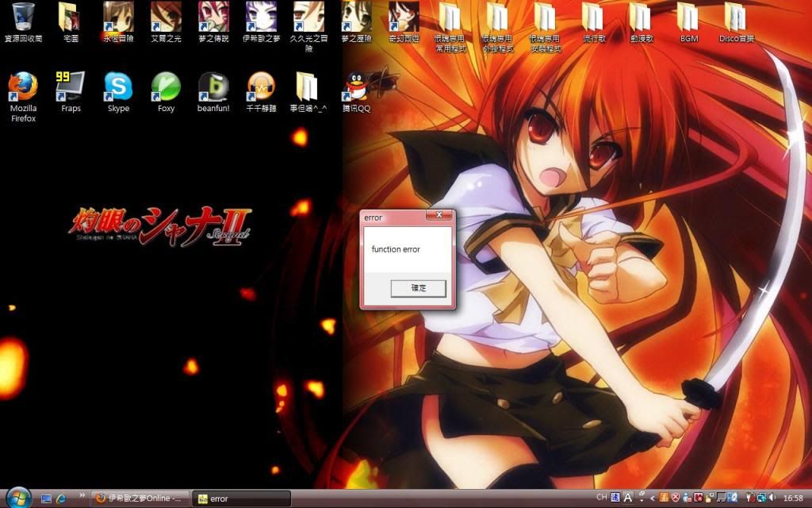Viewport: 812px width, 508px height.
Task: Click the CH language indicator in the taskbar
Action: (x=601, y=497)
